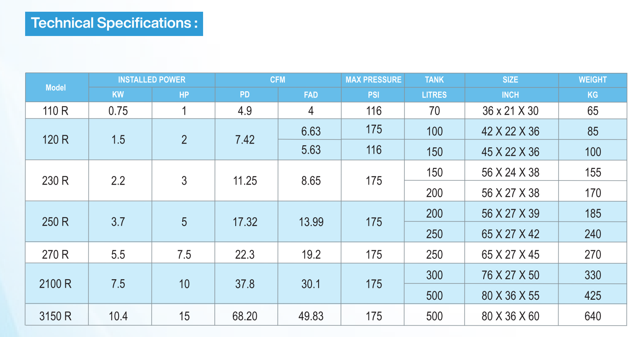Click the WEIGHT column header
The image size is (644, 337).
pos(592,80)
